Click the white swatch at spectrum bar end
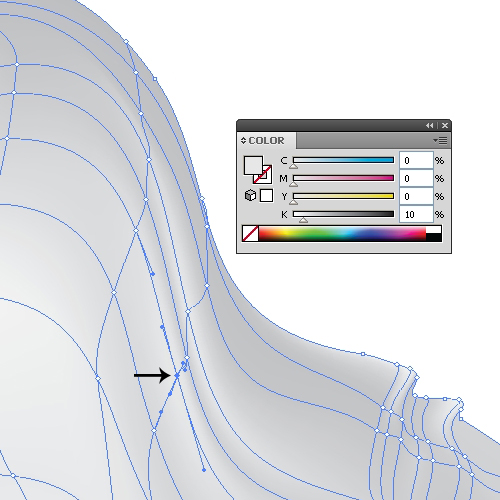This screenshot has height=500, width=500. (434, 229)
